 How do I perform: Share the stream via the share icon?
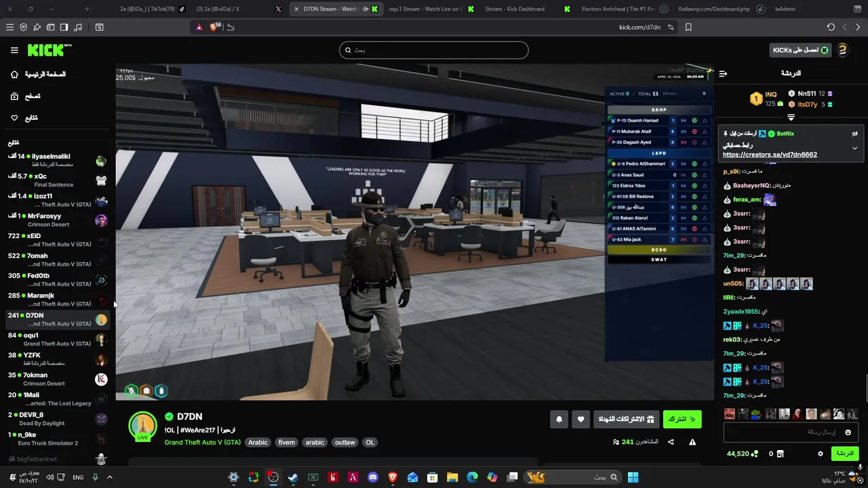point(671,442)
